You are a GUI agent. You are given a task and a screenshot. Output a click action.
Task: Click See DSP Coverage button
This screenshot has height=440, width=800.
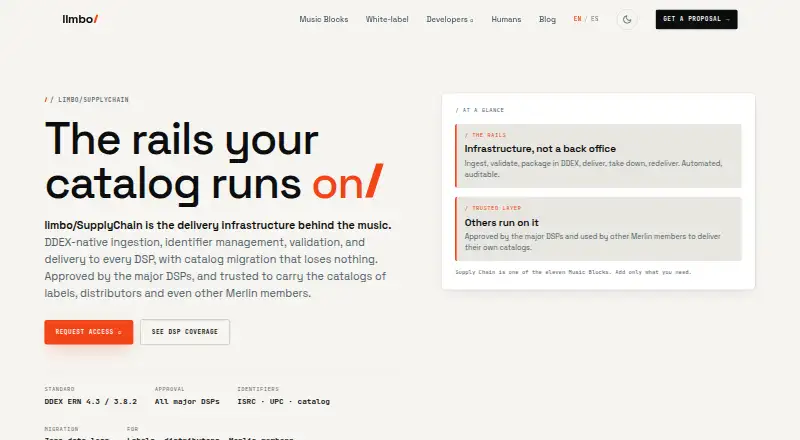pyautogui.click(x=185, y=332)
